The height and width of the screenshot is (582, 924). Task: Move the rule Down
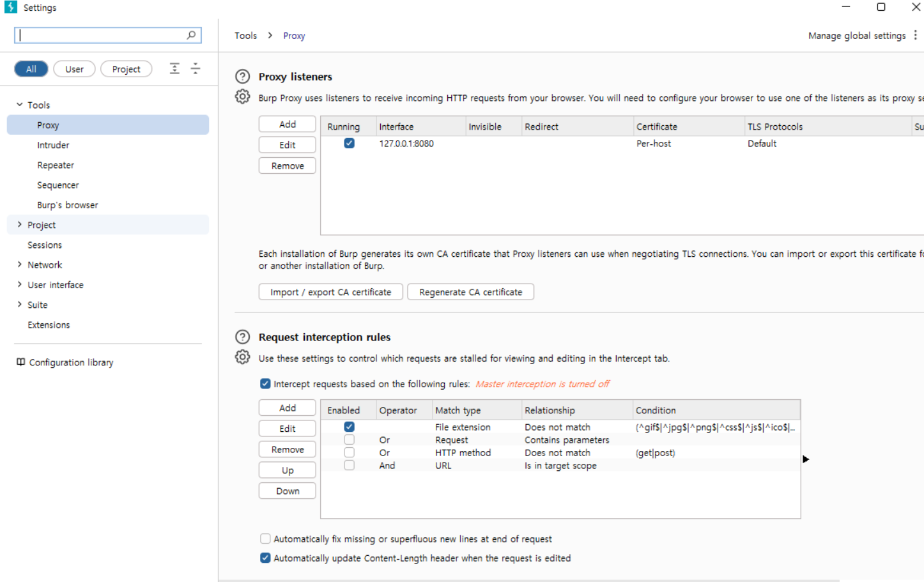click(x=288, y=491)
